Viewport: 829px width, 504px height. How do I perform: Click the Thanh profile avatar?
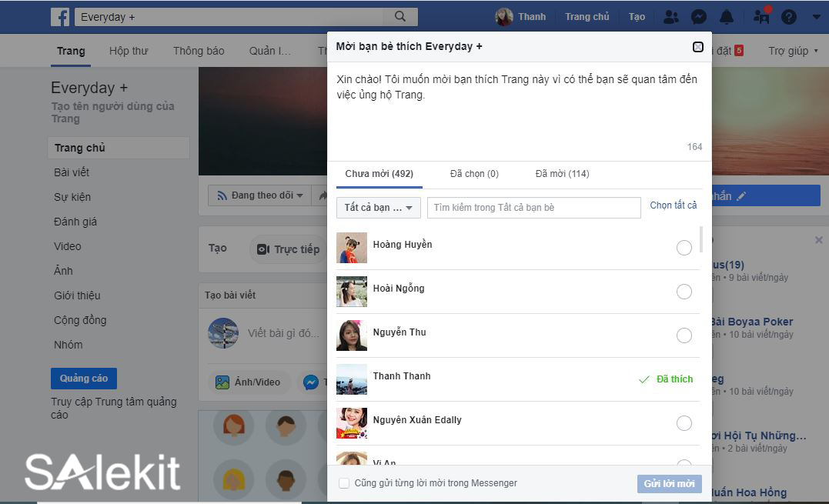(504, 17)
